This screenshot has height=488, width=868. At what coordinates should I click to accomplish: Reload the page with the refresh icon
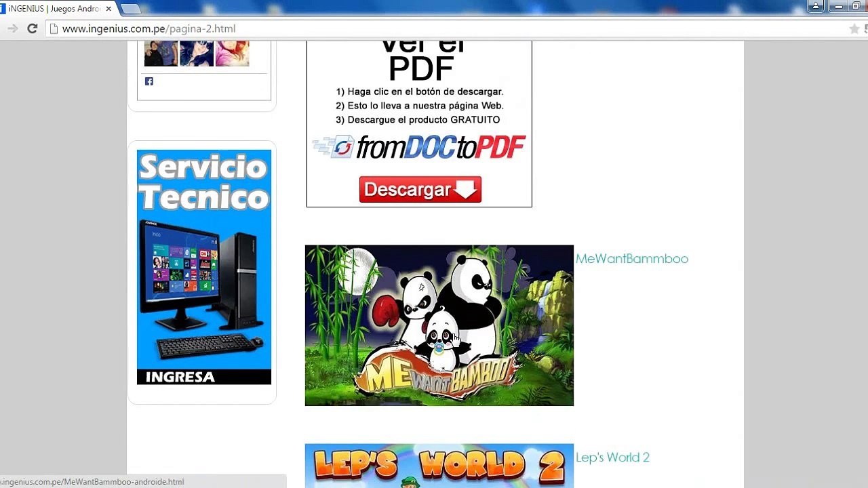coord(32,28)
